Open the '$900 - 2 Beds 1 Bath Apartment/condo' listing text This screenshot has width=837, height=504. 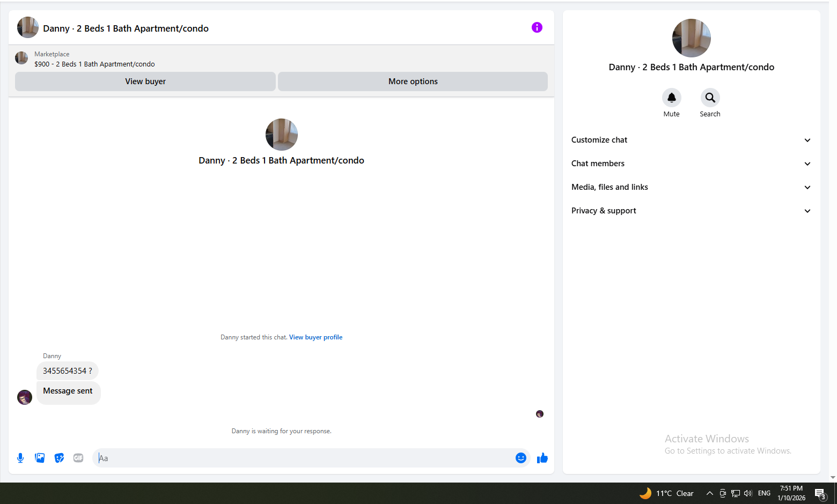click(94, 64)
